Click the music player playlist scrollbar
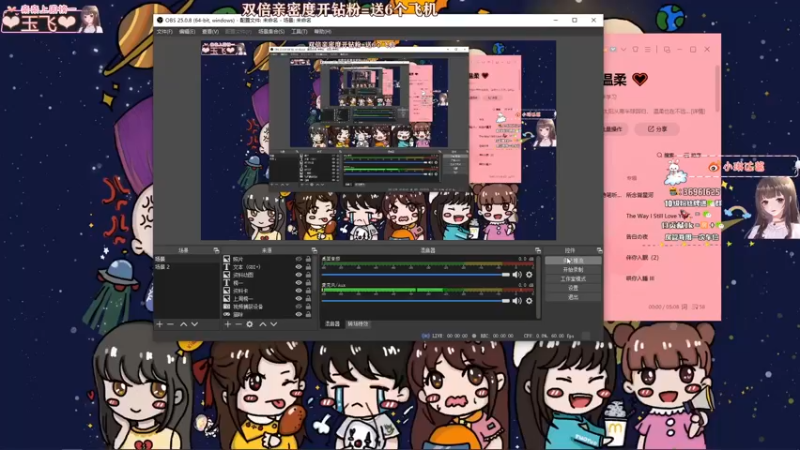This screenshot has width=800, height=450. coord(716,88)
